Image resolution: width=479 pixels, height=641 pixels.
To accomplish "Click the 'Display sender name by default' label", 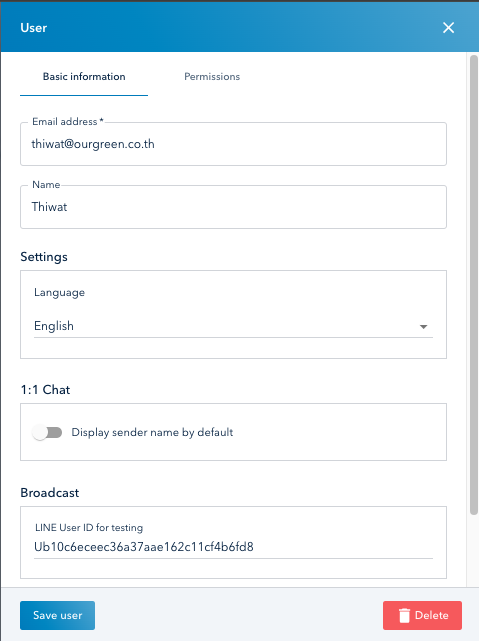I will [152, 432].
